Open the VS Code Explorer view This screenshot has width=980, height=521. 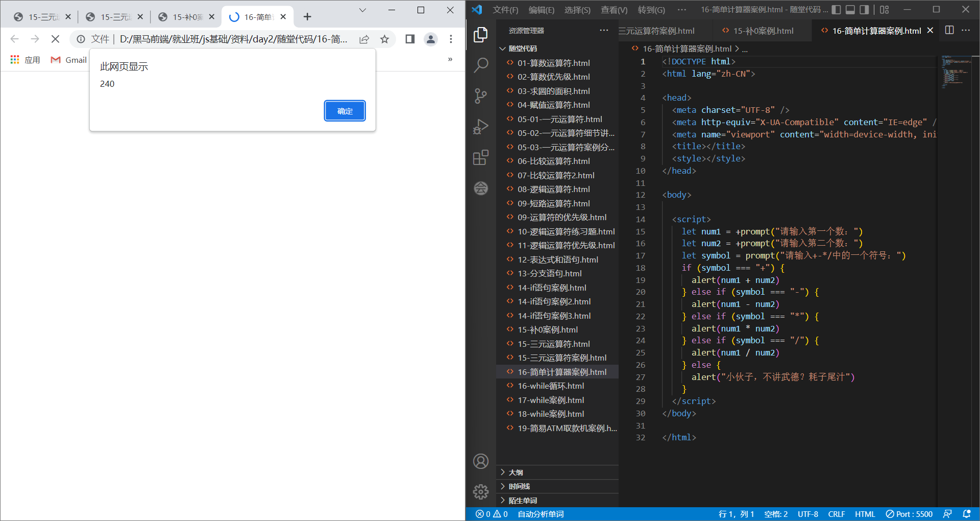click(x=480, y=35)
